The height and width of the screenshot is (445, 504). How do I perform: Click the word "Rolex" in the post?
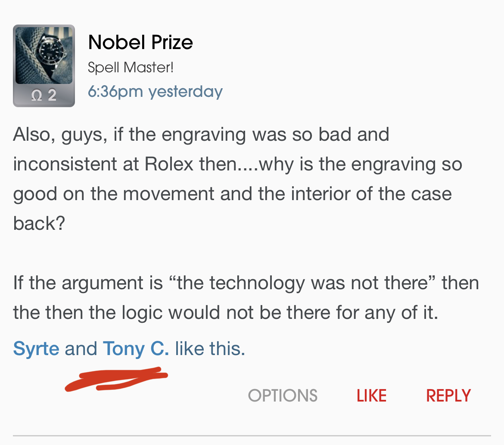click(x=169, y=164)
